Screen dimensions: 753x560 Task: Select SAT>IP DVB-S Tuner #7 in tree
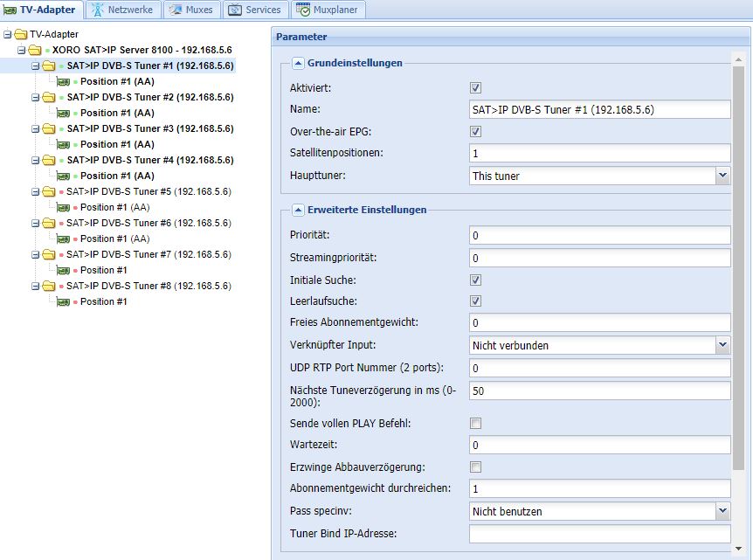pyautogui.click(x=149, y=254)
